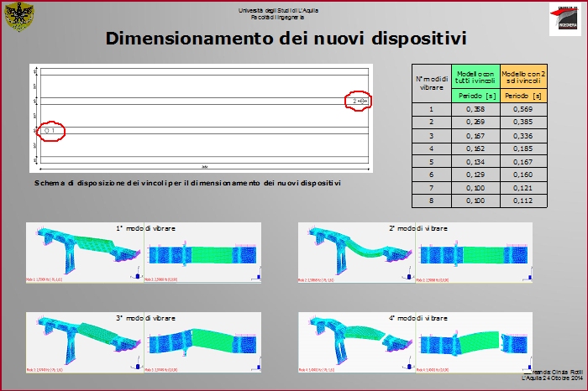The width and height of the screenshot is (588, 391).
Task: Click the green 'Modello con tutti i vincoli' header
Action: click(x=475, y=77)
